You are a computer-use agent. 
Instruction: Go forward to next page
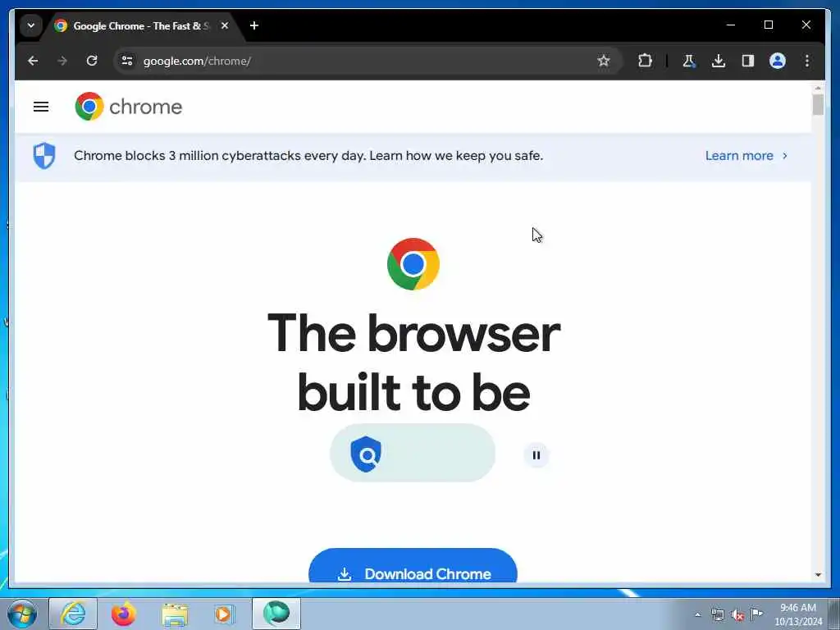pos(62,61)
